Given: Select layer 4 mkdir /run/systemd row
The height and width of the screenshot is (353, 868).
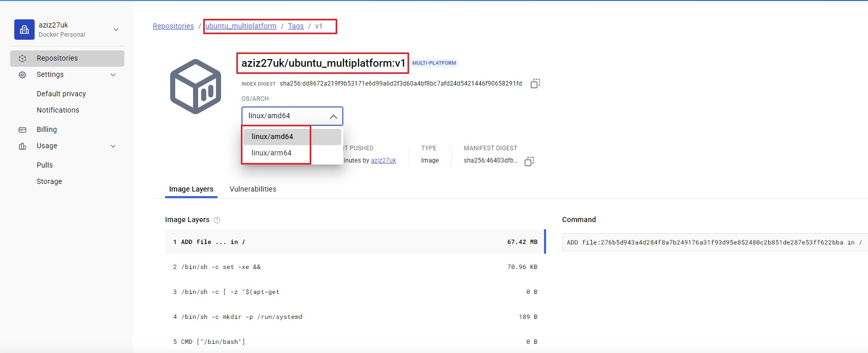Looking at the screenshot, I should pyautogui.click(x=355, y=317).
